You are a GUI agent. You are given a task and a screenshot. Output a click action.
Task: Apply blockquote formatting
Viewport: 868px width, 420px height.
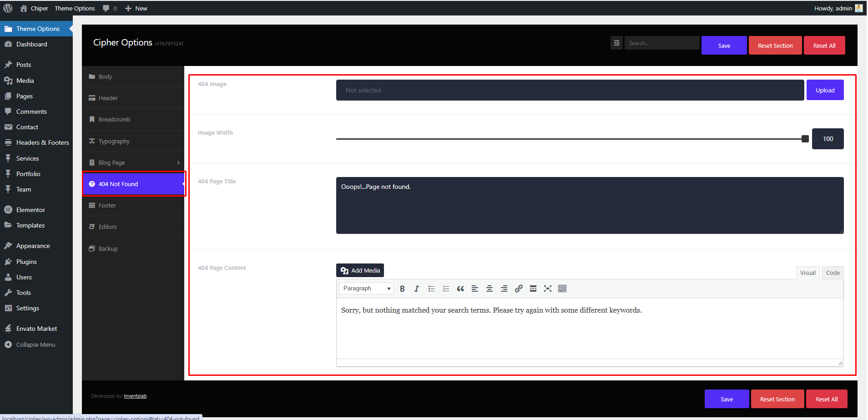[x=460, y=288]
